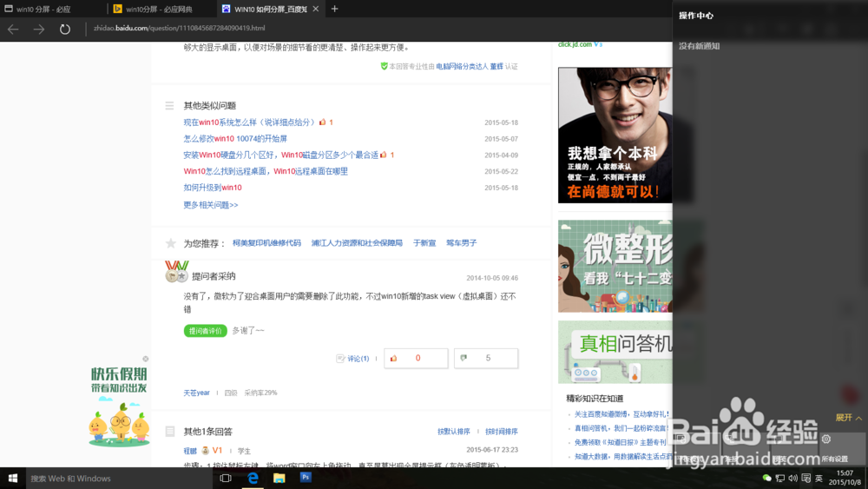
Task: Open user profile 天苍year
Action: point(196,393)
